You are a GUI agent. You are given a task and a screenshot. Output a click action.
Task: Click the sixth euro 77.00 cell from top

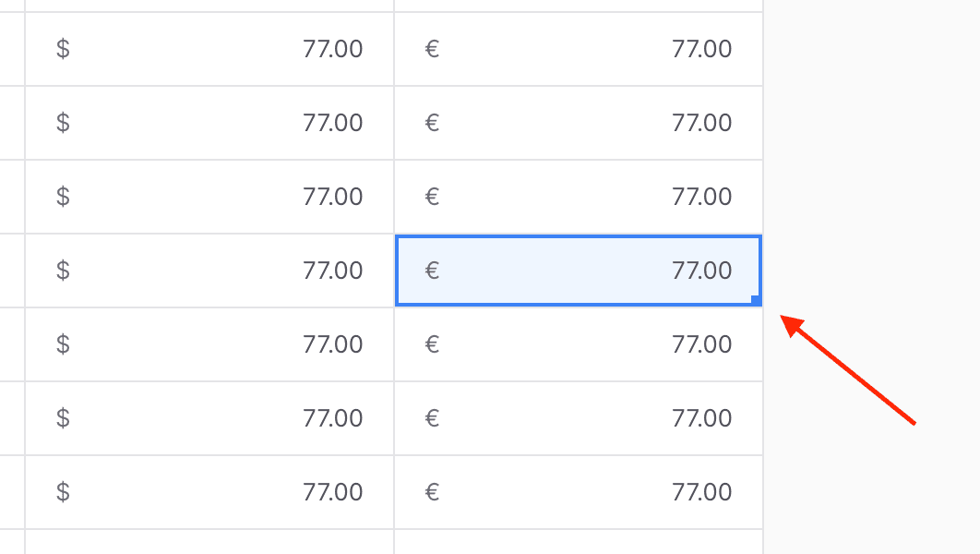579,418
